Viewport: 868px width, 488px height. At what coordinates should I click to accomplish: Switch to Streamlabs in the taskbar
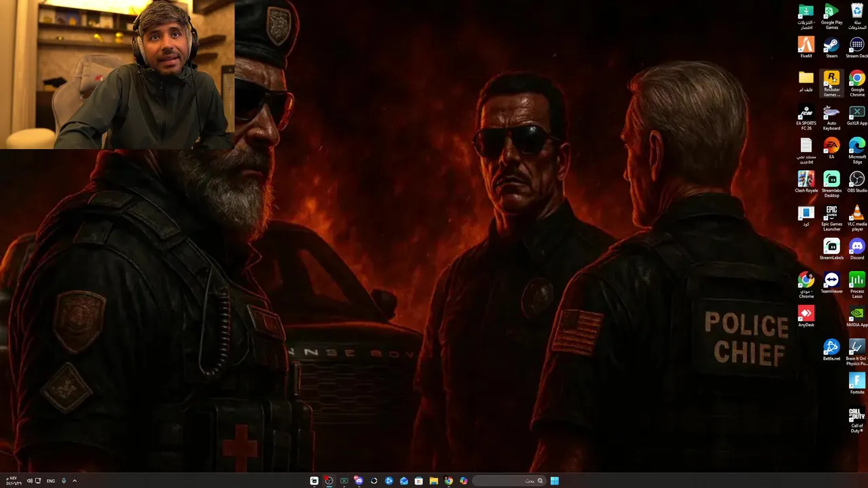[x=314, y=481]
